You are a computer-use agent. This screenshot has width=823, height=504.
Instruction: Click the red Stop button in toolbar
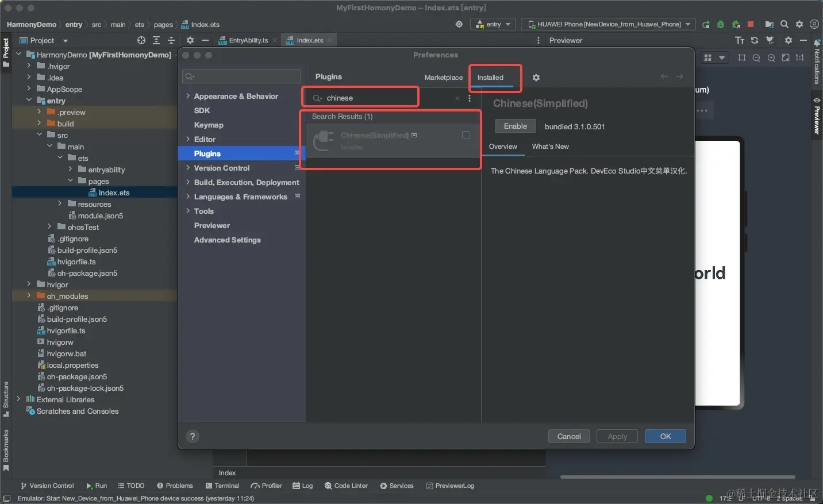(750, 24)
